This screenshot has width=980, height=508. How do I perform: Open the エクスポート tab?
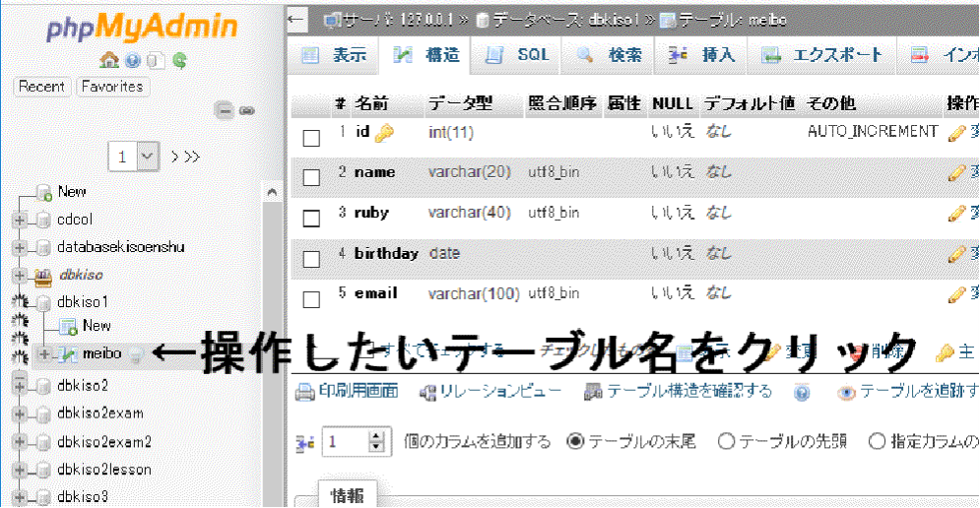click(x=822, y=55)
